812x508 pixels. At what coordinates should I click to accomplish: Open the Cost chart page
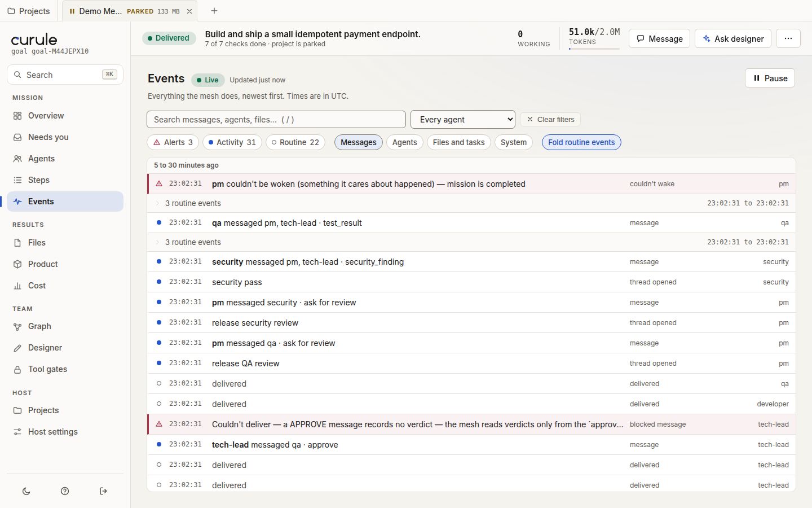coord(65,286)
